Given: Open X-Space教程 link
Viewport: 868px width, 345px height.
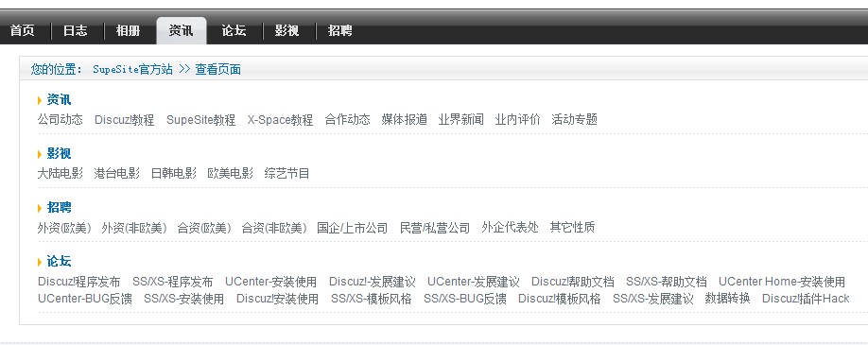Looking at the screenshot, I should coord(280,119).
